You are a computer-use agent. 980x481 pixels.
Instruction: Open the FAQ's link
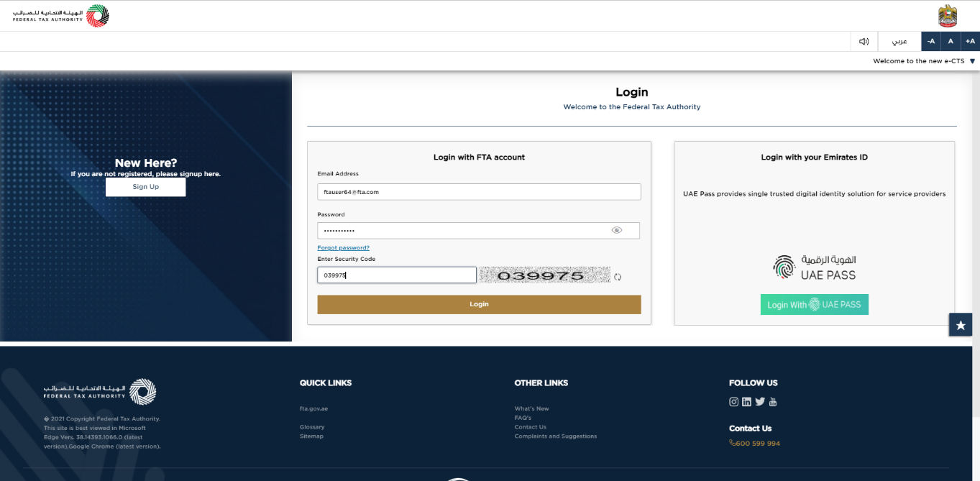coord(523,418)
